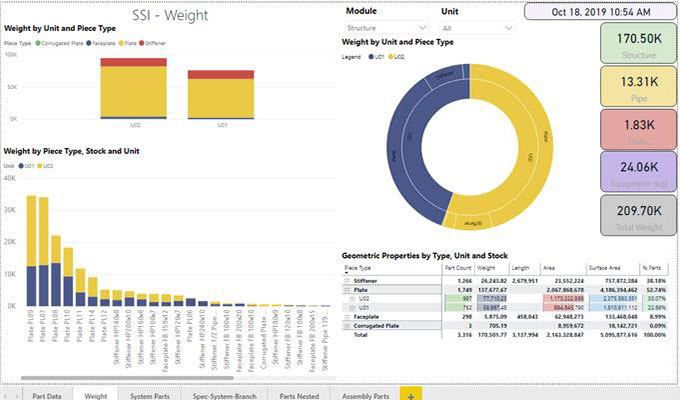
Task: Click the red Stiffener legend dot
Action: tap(142, 43)
